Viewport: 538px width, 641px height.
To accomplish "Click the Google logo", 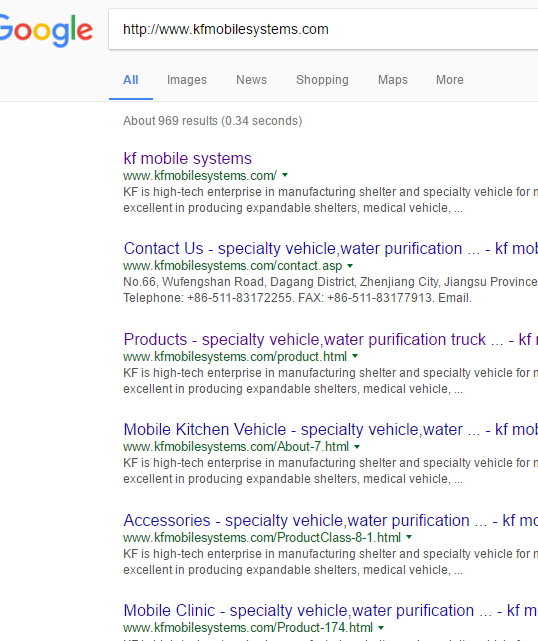I will pyautogui.click(x=46, y=31).
